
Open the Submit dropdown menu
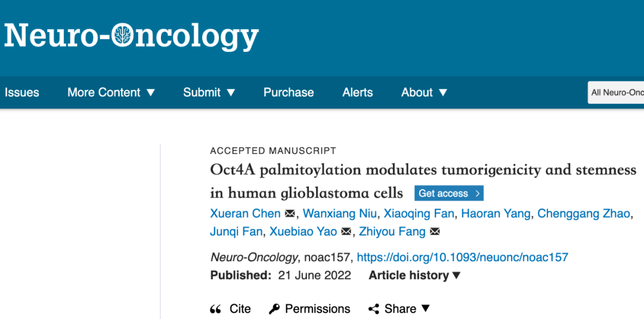(x=231, y=92)
